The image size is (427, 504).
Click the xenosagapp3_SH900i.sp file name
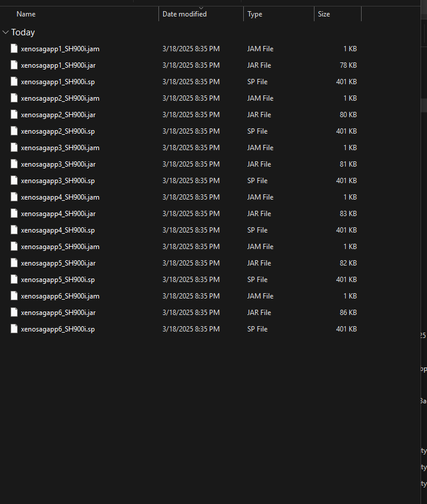pyautogui.click(x=58, y=181)
